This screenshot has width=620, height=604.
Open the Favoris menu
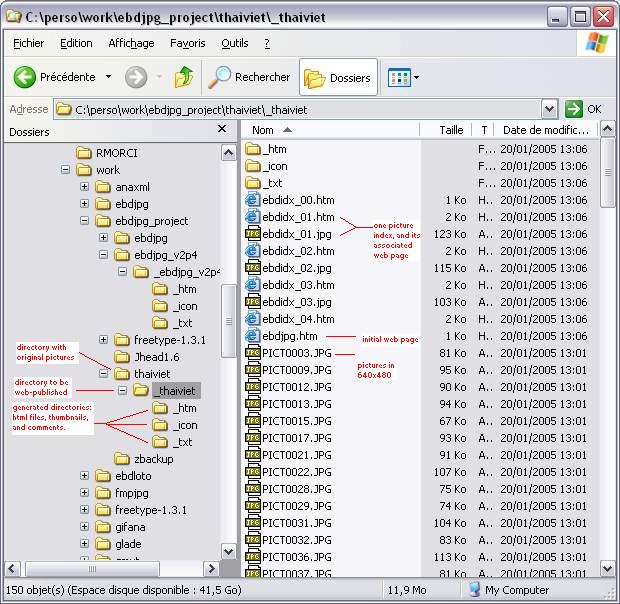187,43
